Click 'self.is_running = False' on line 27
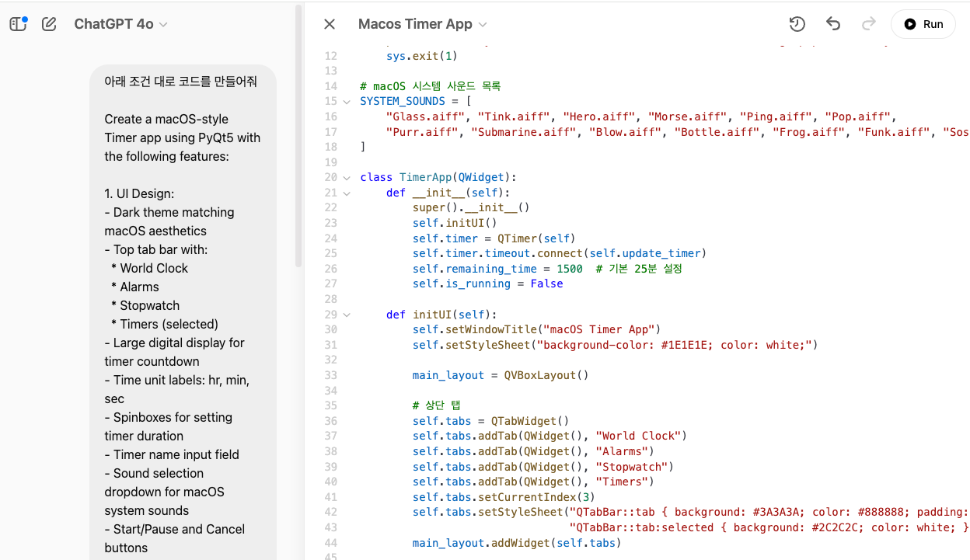Screen dimensions: 970x560 pos(487,283)
